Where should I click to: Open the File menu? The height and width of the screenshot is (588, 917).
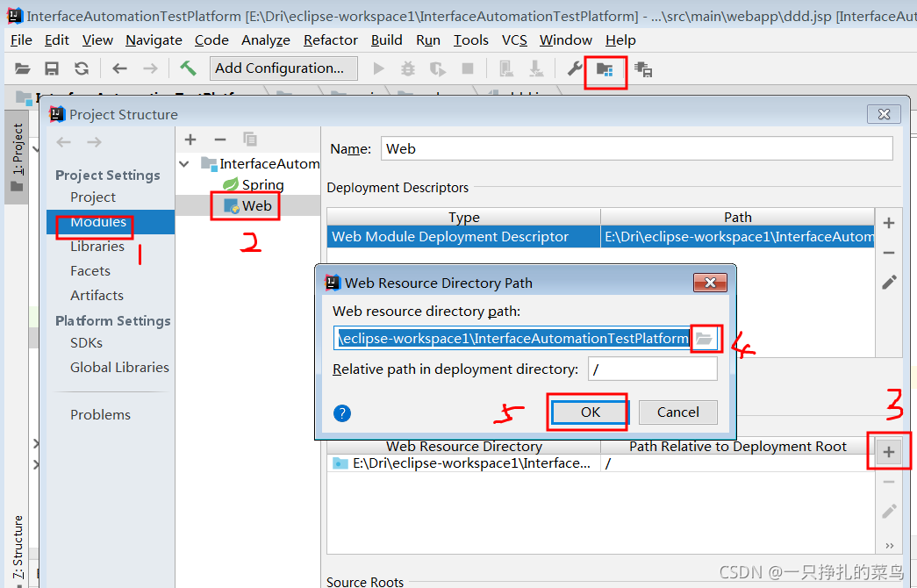pos(22,40)
